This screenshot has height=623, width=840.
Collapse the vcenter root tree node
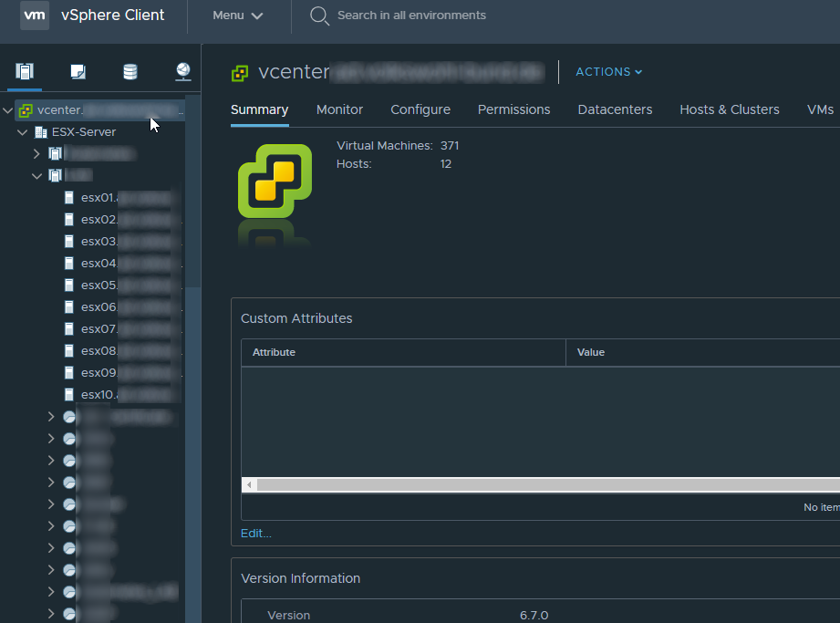tap(7, 111)
